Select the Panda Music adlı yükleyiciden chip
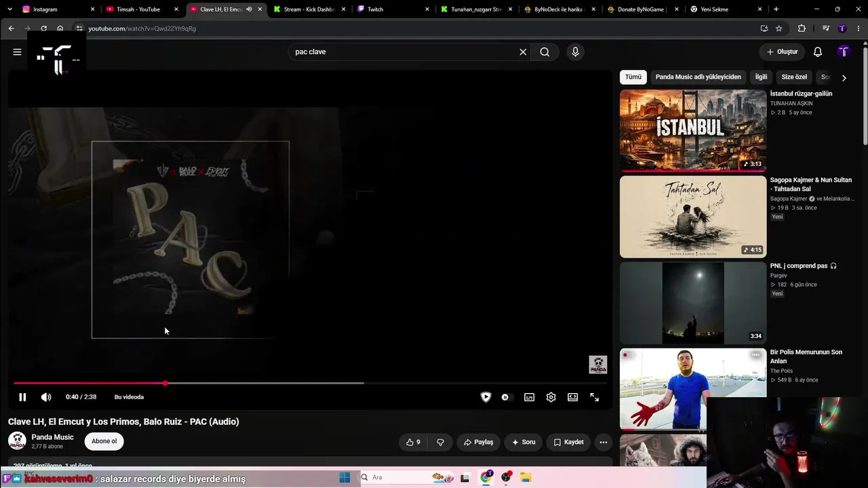868x488 pixels. pos(698,77)
